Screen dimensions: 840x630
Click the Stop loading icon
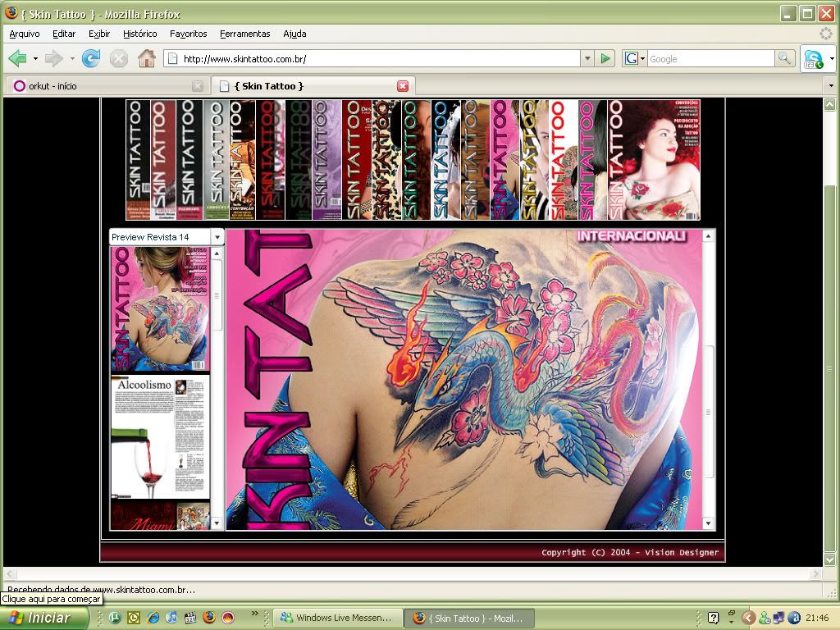[x=118, y=58]
